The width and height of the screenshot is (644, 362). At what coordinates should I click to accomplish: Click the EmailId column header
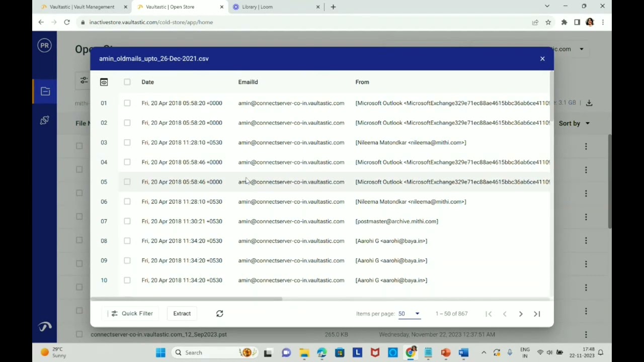pos(248,82)
